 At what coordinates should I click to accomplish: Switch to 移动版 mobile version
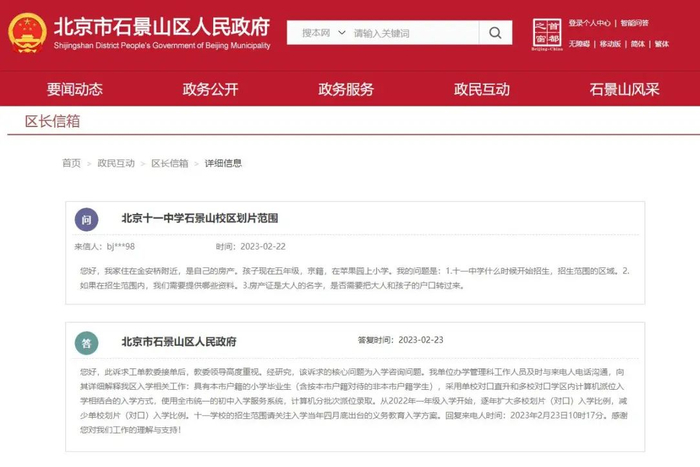click(x=610, y=44)
